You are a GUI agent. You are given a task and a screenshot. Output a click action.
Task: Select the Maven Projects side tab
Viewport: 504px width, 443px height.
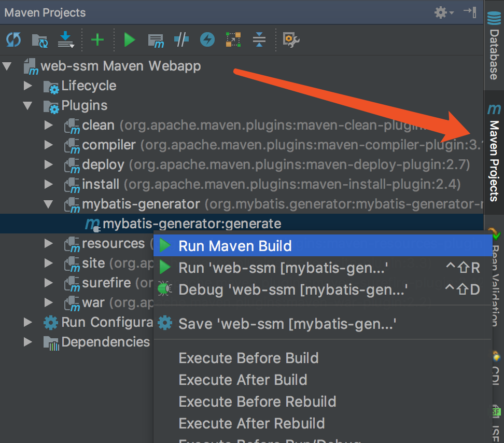tap(494, 153)
